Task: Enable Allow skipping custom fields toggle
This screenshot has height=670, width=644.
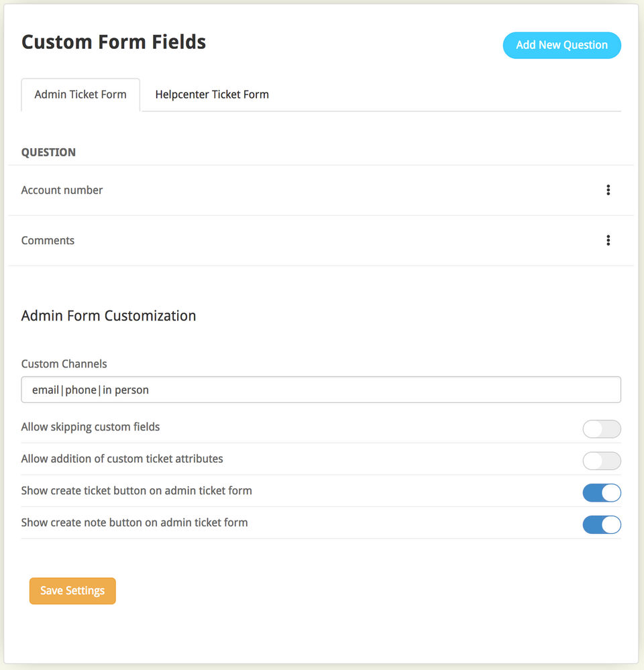Action: [601, 429]
